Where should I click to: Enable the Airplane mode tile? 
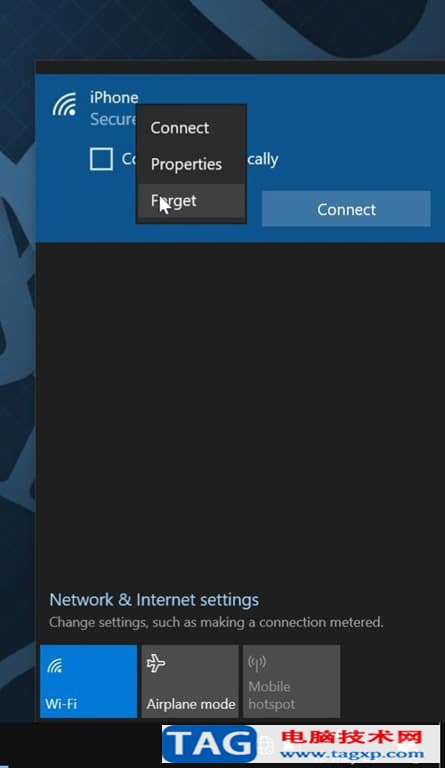(x=190, y=681)
